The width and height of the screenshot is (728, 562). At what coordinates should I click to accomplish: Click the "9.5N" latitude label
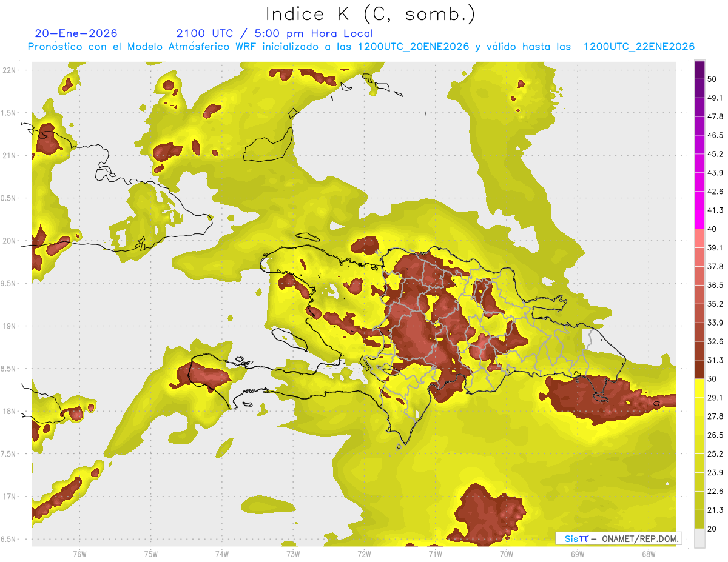[x=9, y=284]
